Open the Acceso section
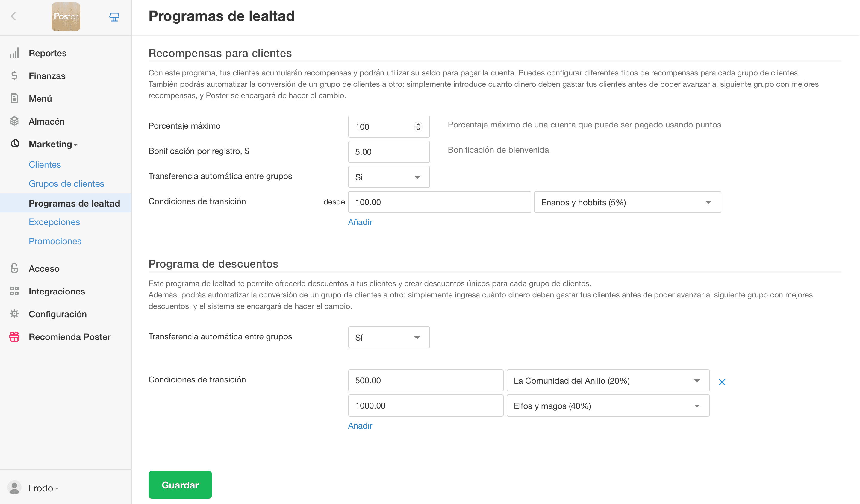Screen dimensions: 860x504 click(44, 268)
